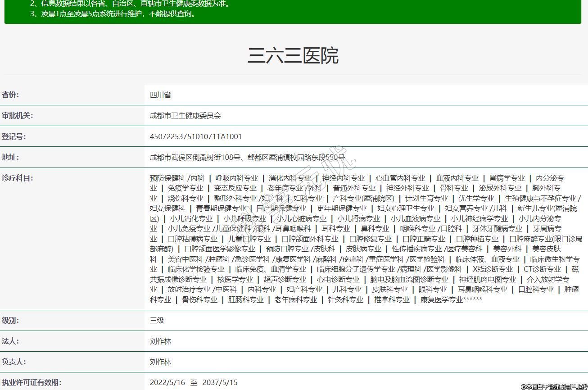Click the 法人 field label
The height and width of the screenshot is (390, 588).
click(10, 341)
